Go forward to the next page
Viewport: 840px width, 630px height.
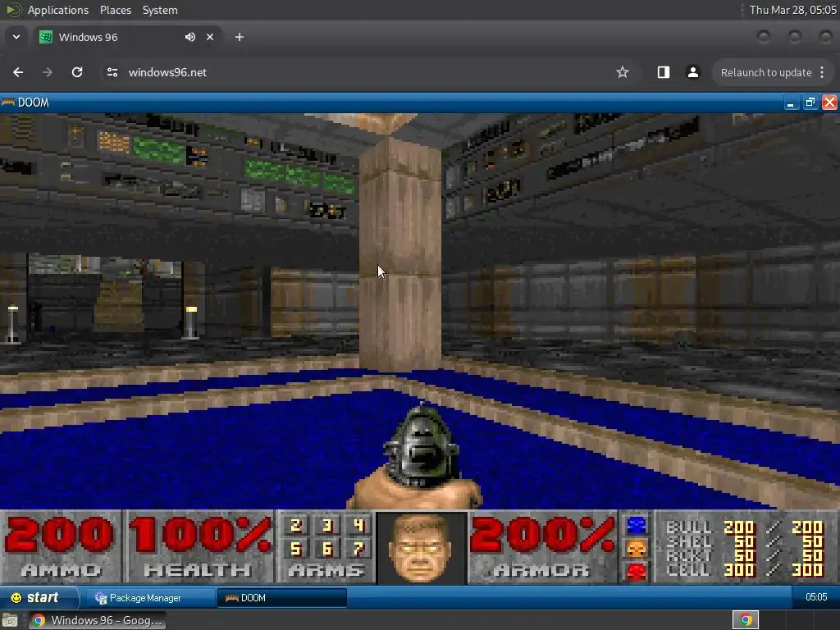[x=48, y=72]
